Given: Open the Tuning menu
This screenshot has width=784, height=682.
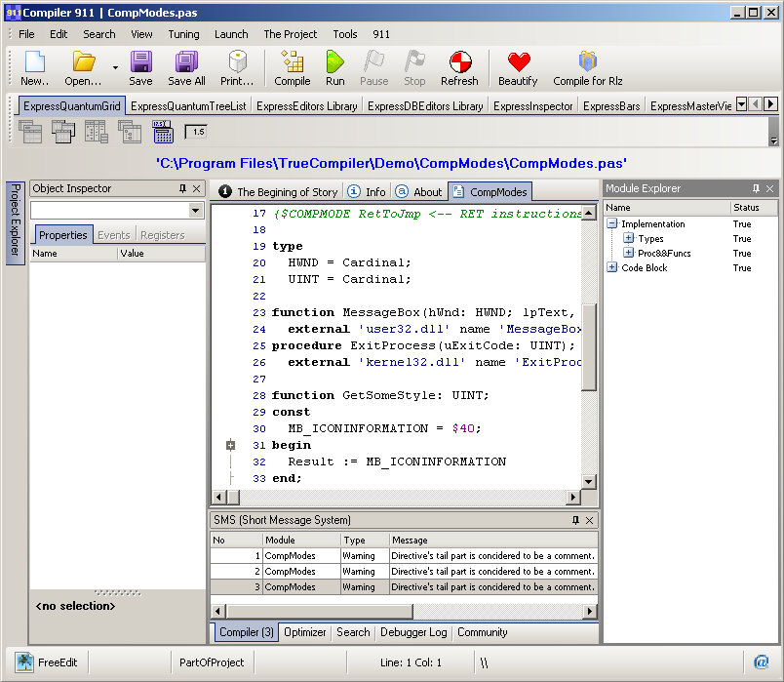Looking at the screenshot, I should pyautogui.click(x=183, y=34).
